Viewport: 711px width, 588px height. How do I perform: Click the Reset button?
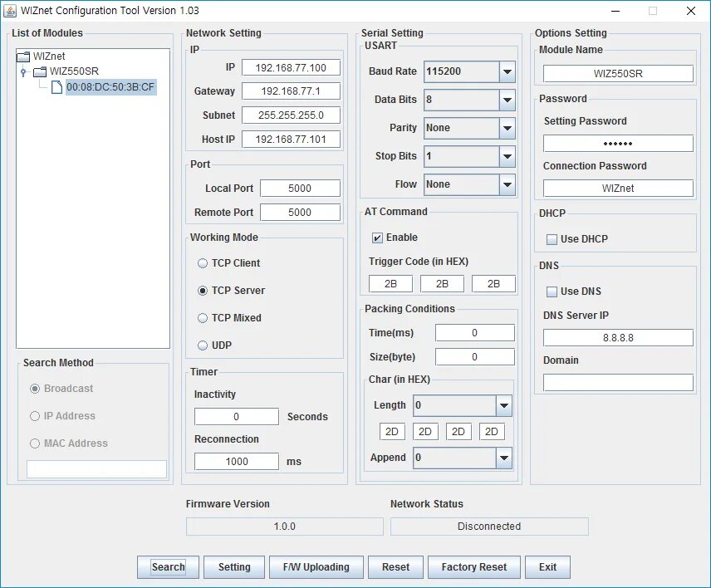pos(395,567)
